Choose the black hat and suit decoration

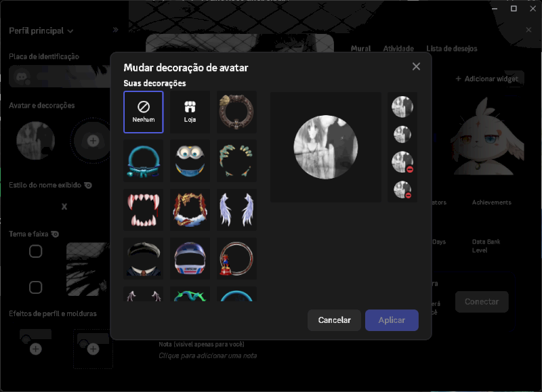[x=144, y=259]
